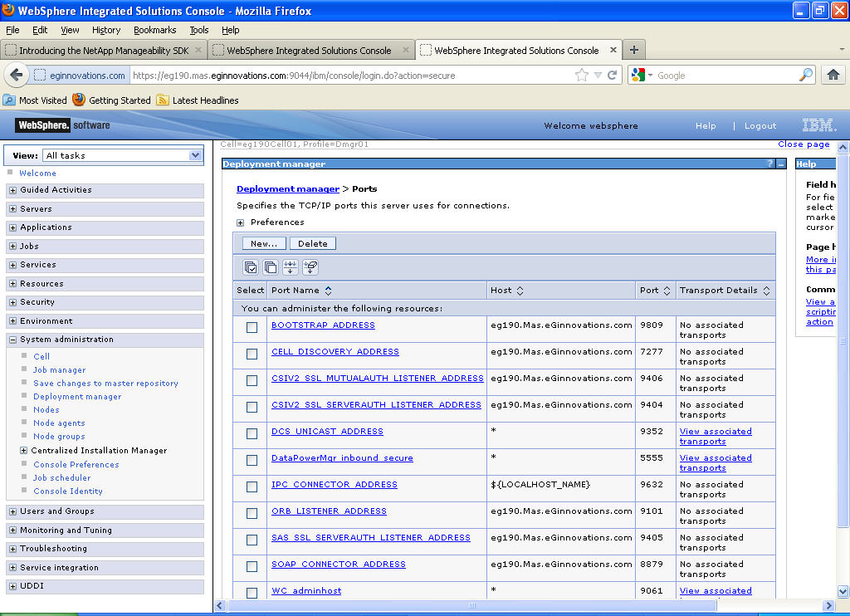Click the Close page link
The height and width of the screenshot is (616, 850).
(804, 144)
